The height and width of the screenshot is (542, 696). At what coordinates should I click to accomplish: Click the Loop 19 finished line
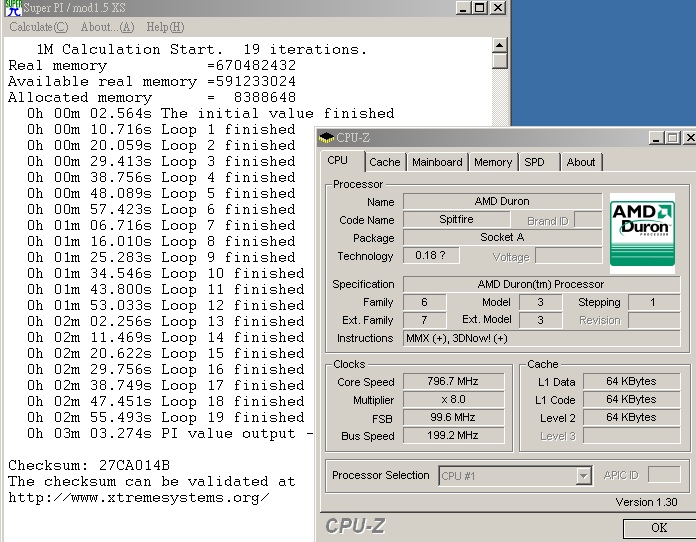[166, 417]
